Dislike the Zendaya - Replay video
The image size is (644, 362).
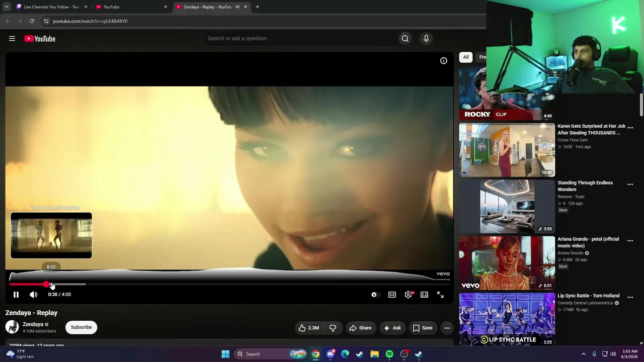tap(333, 328)
